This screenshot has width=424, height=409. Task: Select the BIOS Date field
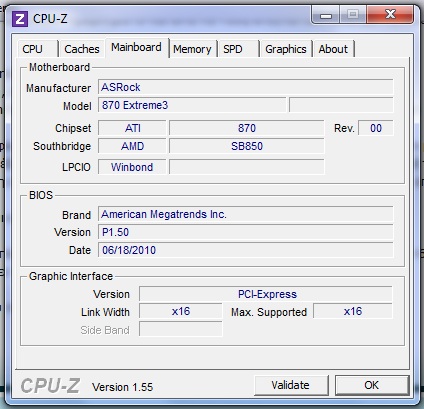(245, 250)
